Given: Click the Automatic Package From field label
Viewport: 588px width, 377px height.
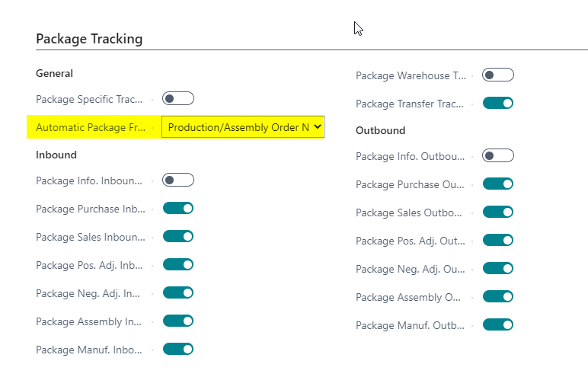Looking at the screenshot, I should coord(91,127).
